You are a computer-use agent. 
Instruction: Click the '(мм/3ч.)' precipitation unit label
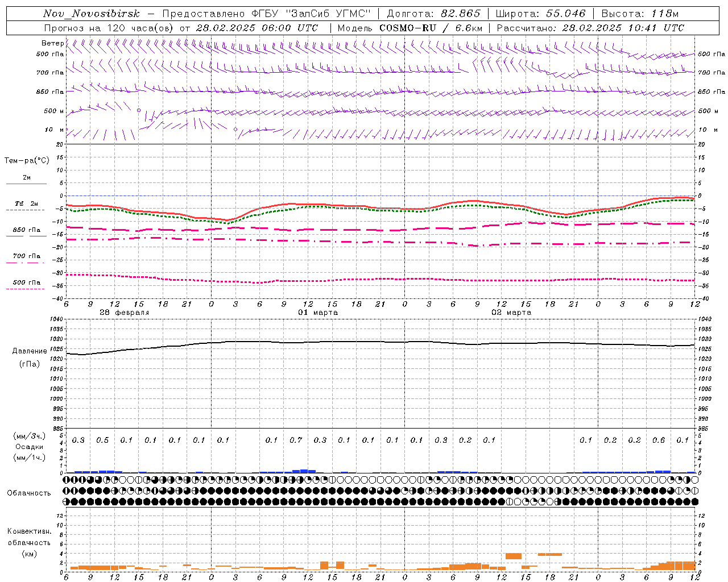pyautogui.click(x=30, y=436)
